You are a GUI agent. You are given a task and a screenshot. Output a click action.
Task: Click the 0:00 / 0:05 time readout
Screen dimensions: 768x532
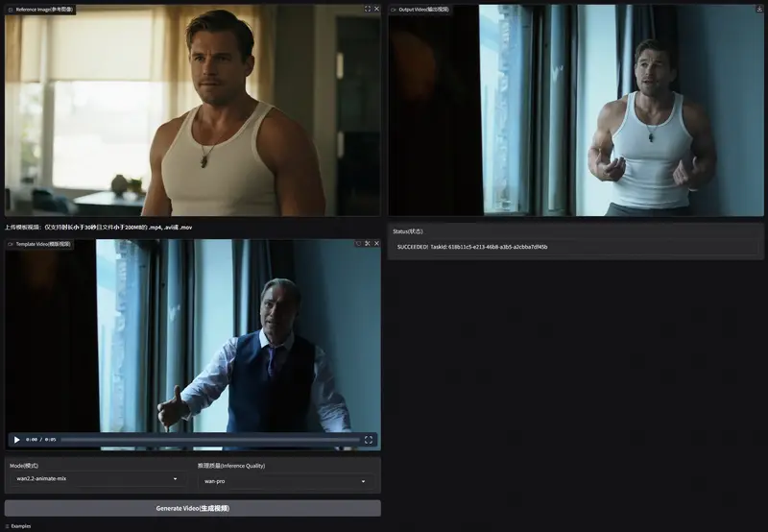click(41, 440)
